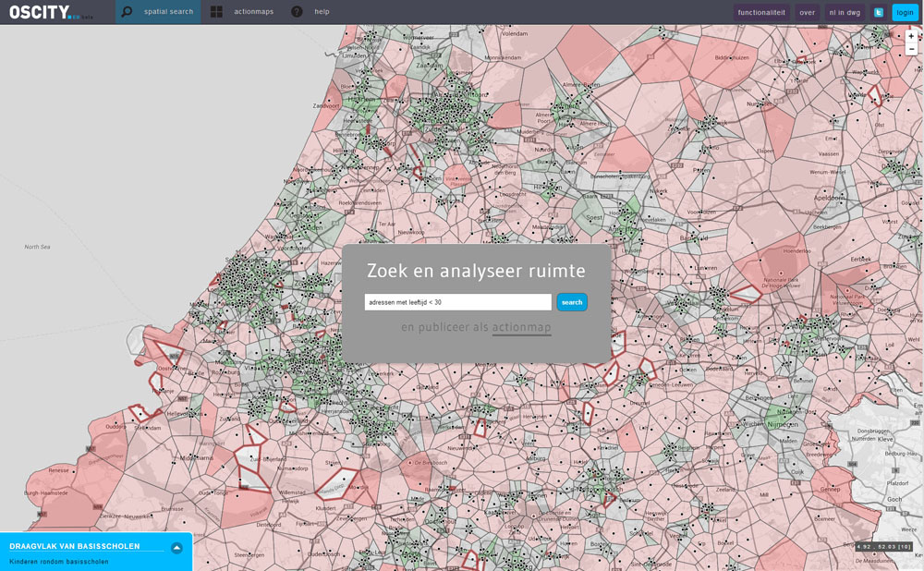The width and height of the screenshot is (924, 571).
Task: Open the actionmaps section
Action: coord(242,12)
